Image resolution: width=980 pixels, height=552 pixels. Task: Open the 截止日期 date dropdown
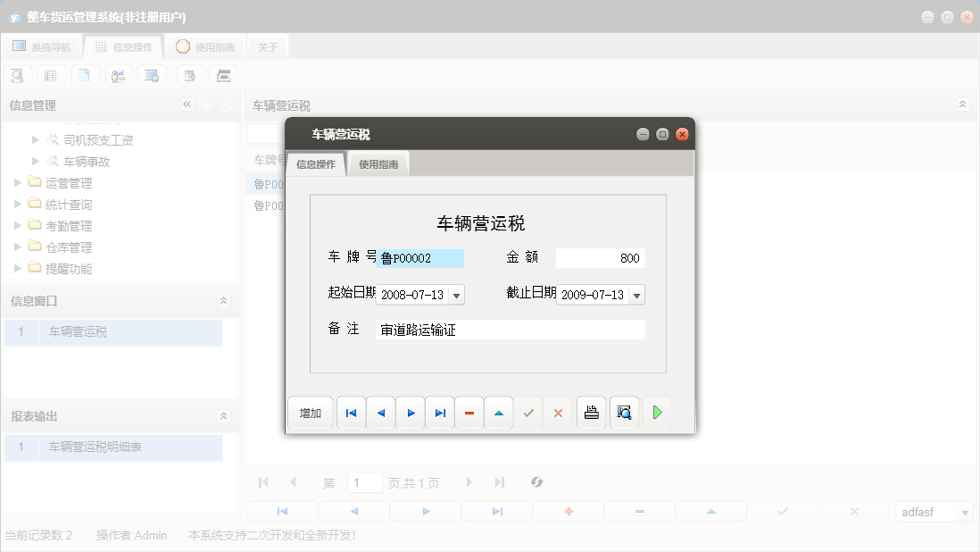pyautogui.click(x=637, y=294)
